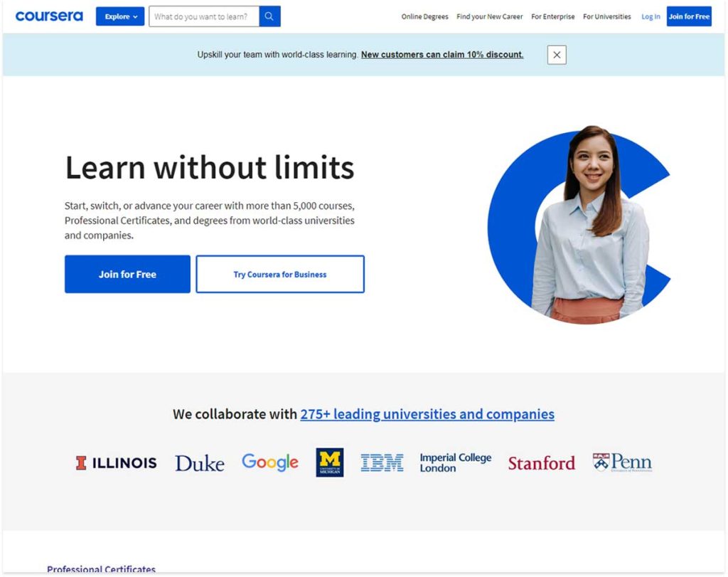728x577 pixels.
Task: Open the 10% discount offer link
Action: 442,54
